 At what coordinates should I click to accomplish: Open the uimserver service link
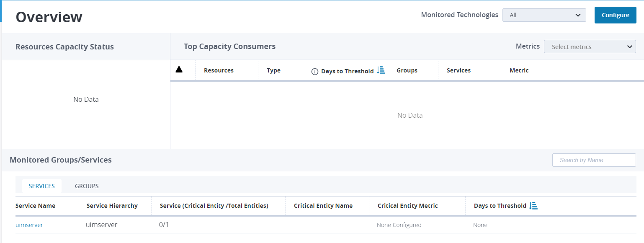(29, 225)
